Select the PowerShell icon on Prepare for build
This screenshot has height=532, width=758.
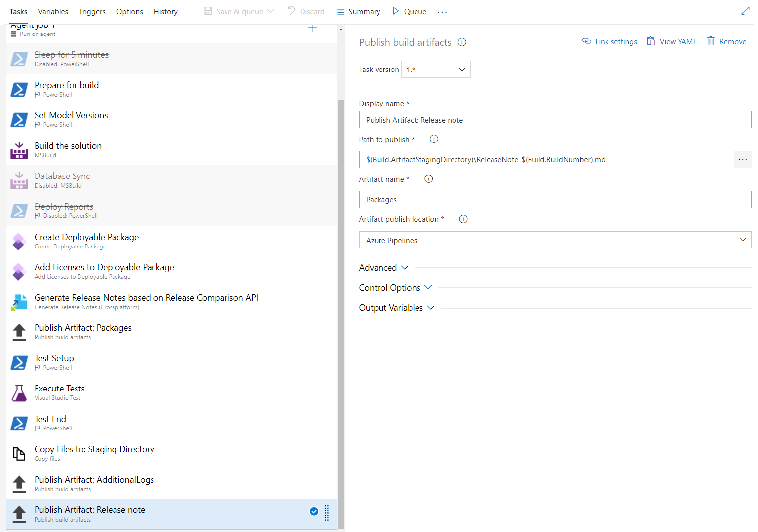tap(19, 90)
